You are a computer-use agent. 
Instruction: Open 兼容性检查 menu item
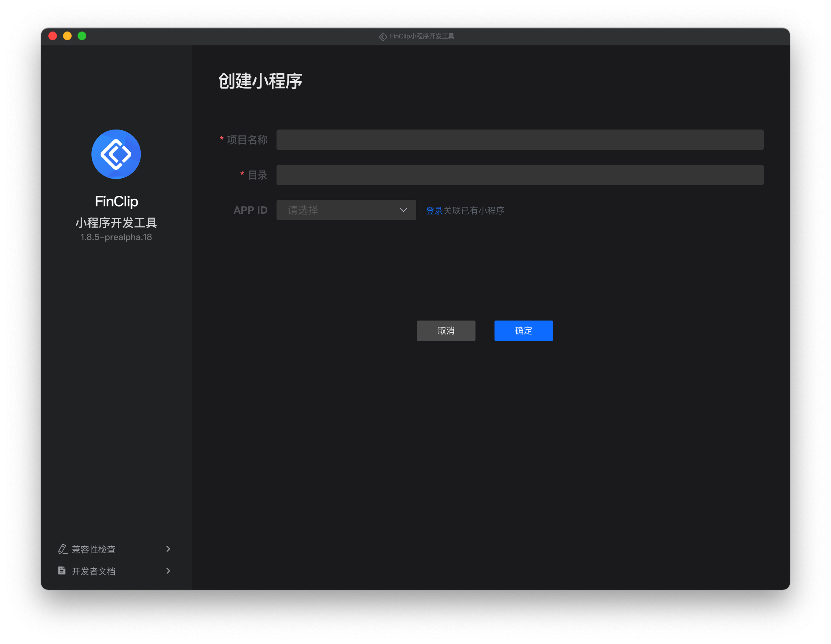[94, 549]
